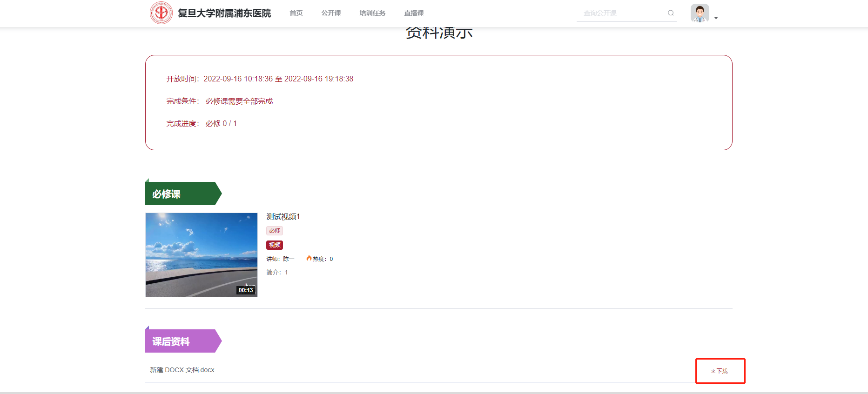The width and height of the screenshot is (868, 394).
Task: Switch to the 直播课 navigation item
Action: pos(414,13)
